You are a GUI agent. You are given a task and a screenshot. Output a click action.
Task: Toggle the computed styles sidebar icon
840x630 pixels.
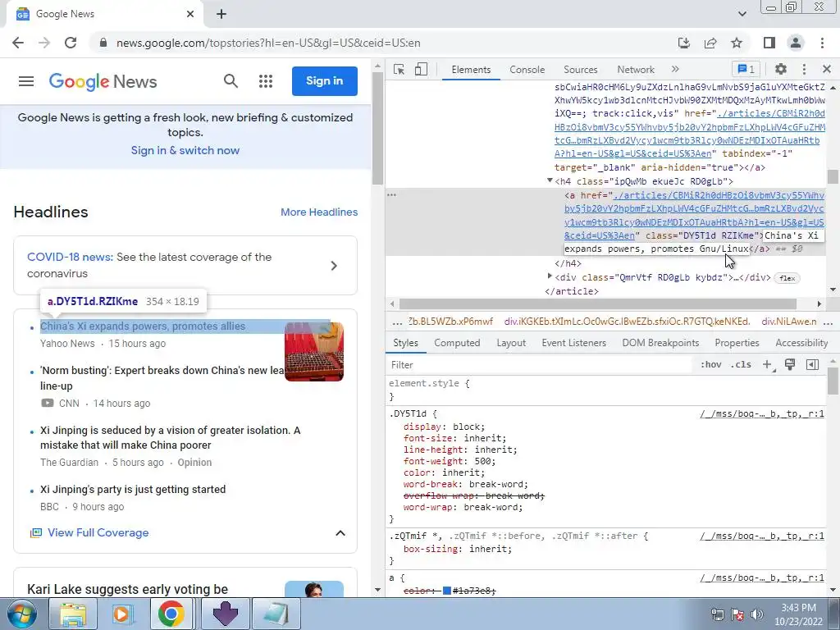point(812,365)
